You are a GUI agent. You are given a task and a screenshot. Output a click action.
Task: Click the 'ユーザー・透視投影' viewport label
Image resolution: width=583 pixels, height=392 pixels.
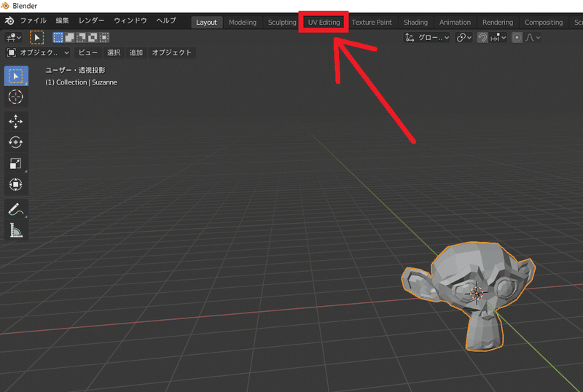tap(75, 70)
